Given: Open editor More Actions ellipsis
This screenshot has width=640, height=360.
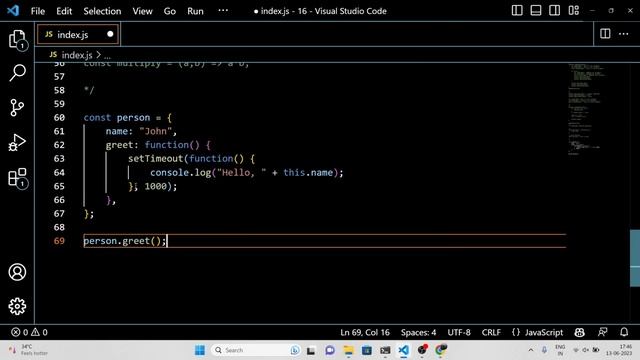Looking at the screenshot, I should pyautogui.click(x=623, y=33).
